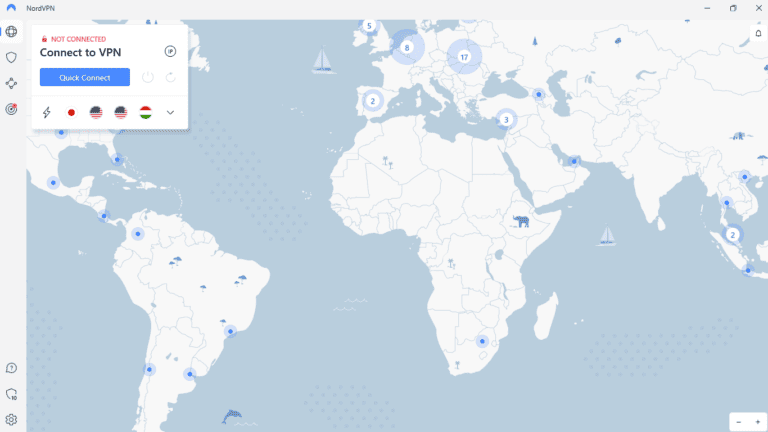The image size is (768, 432).
Task: Select the Indonesia Java server marker
Action: pyautogui.click(x=748, y=270)
